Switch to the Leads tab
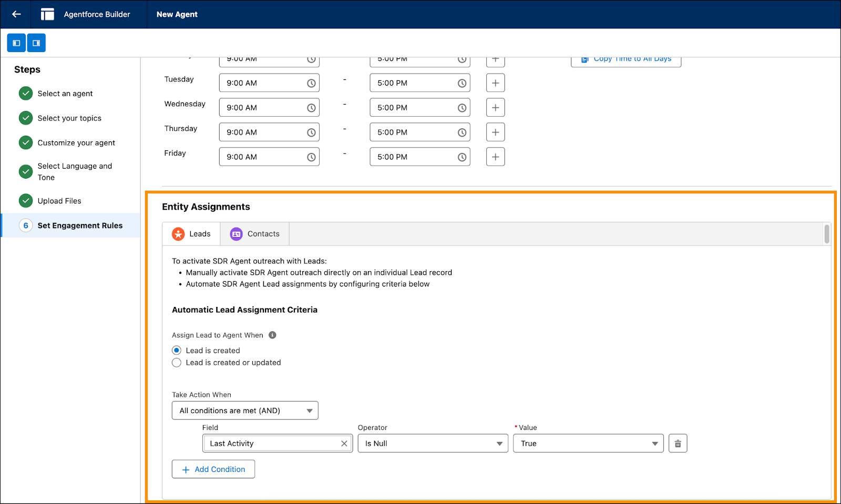 point(191,234)
